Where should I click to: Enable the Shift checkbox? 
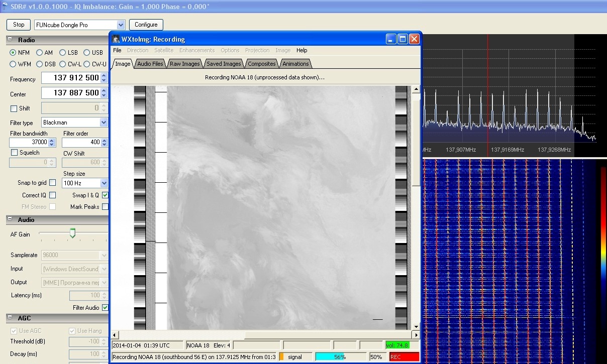pos(14,108)
